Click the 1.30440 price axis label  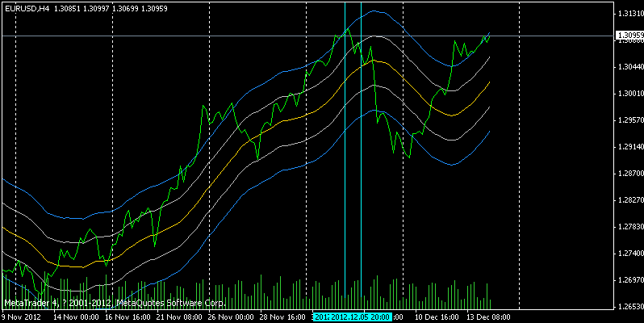click(x=630, y=66)
